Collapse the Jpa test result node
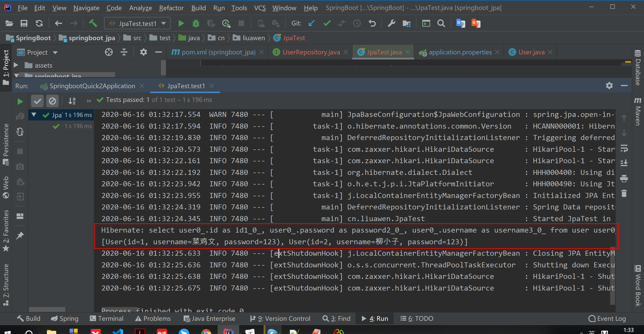 pos(34,115)
